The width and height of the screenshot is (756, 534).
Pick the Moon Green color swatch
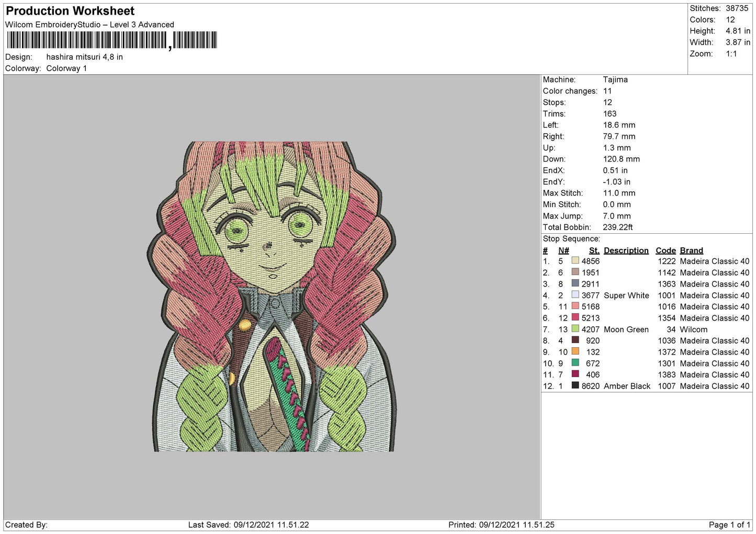click(x=576, y=329)
